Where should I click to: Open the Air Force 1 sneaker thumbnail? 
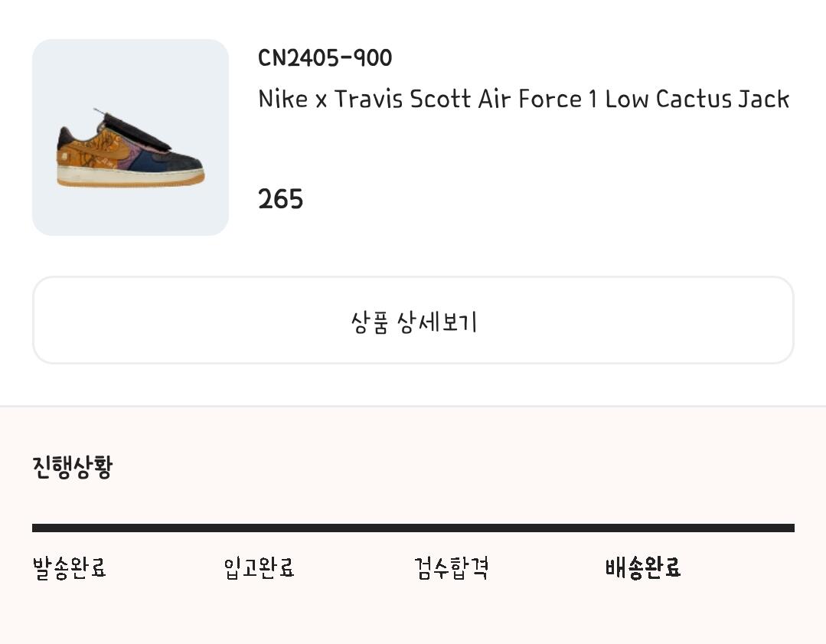tap(130, 138)
